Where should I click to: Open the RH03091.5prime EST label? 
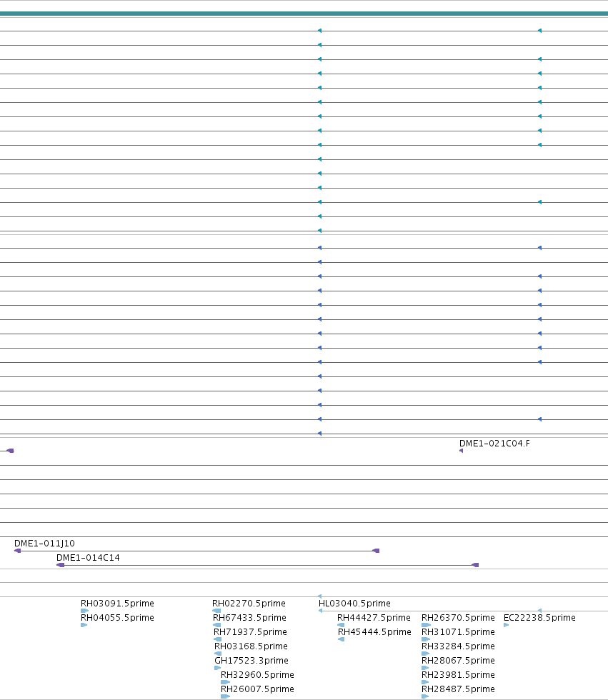[x=117, y=603]
